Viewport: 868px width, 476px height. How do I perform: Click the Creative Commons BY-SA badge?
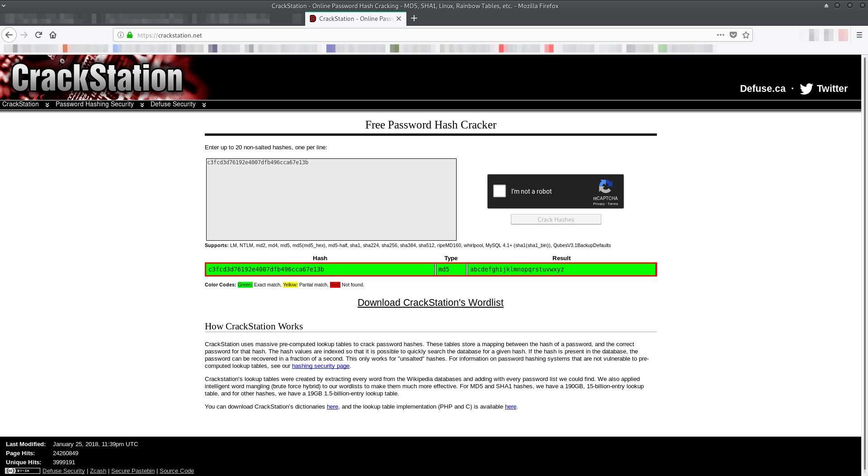23,471
